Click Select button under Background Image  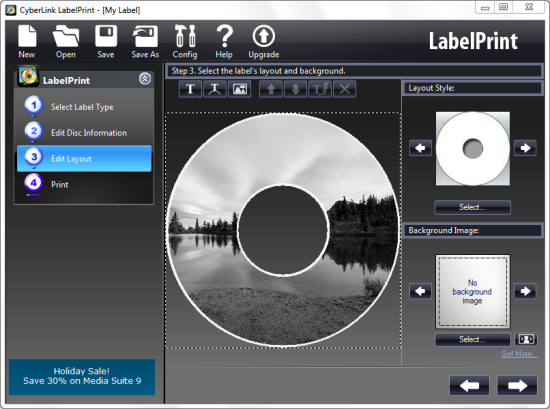pos(472,339)
